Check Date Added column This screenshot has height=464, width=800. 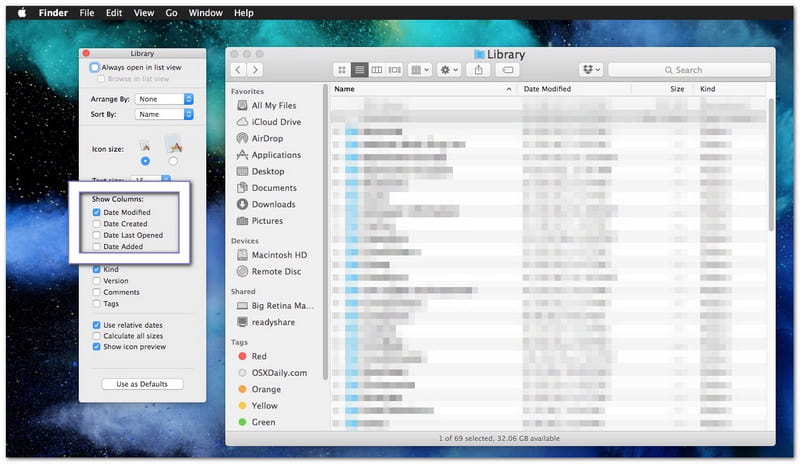point(96,247)
